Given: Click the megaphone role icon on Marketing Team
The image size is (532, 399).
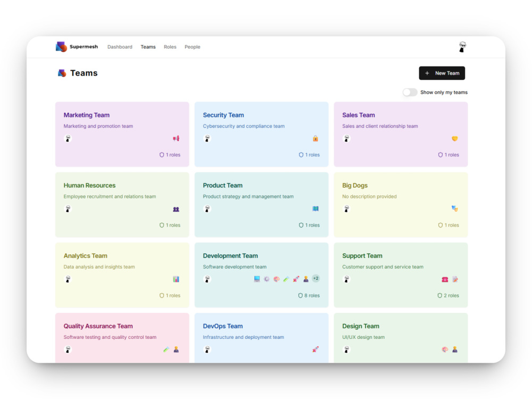Looking at the screenshot, I should [176, 138].
